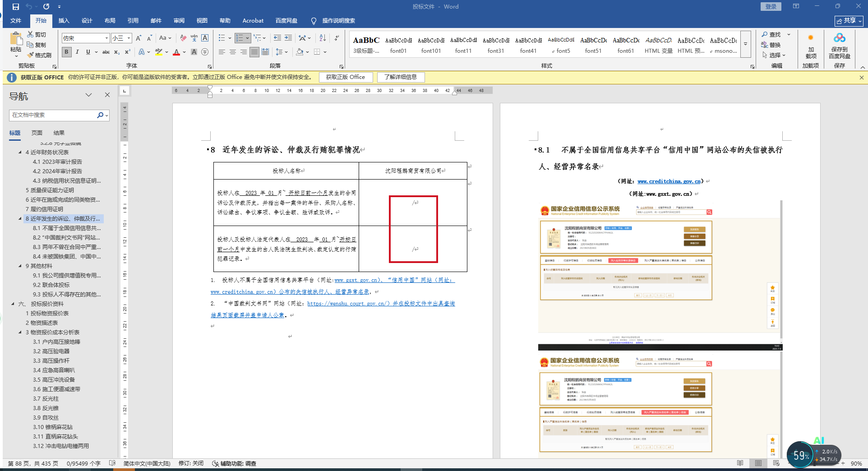Screen dimensions: 868x471
Task: Show or hide paragraph marks
Action: [337, 38]
